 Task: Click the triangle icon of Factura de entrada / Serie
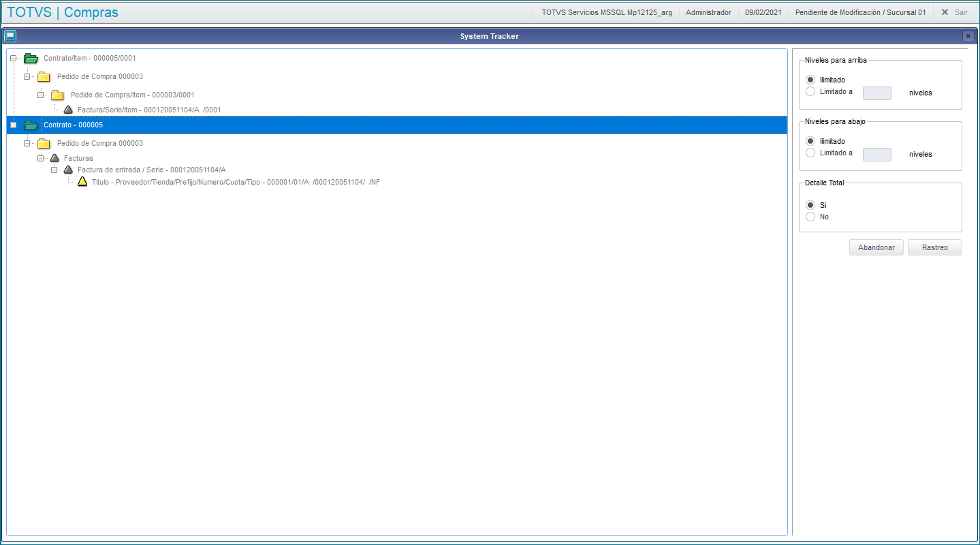pos(68,170)
